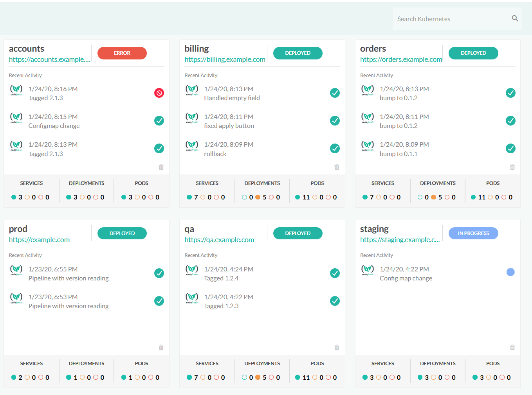Open the https://qa.example.com link
Screen dimensions: 532x395
point(219,240)
